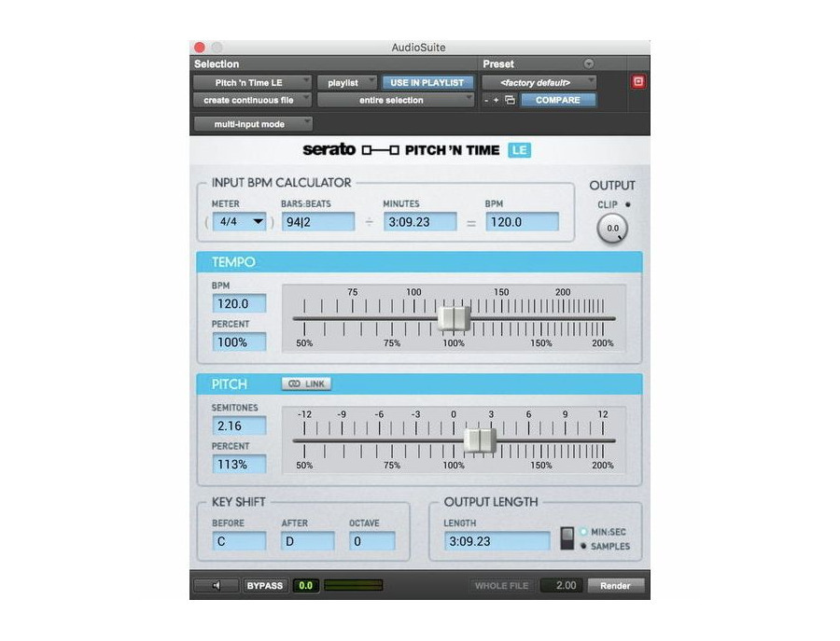
Task: Toggle USE IN PLAYLIST button
Action: pos(427,82)
